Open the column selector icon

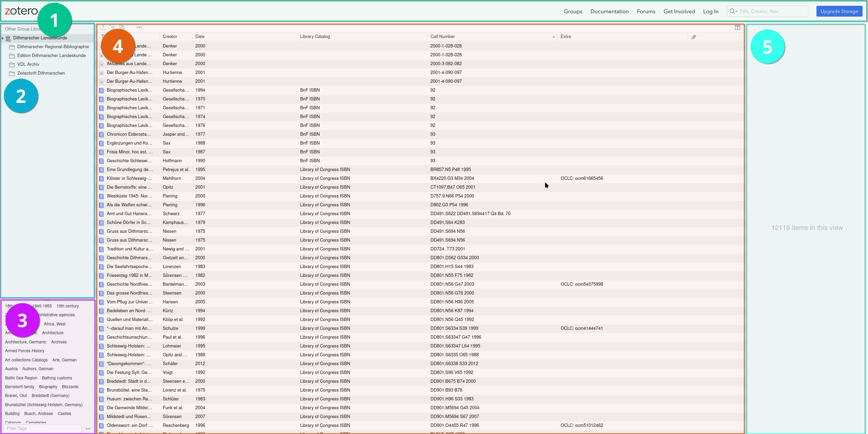pos(737,27)
